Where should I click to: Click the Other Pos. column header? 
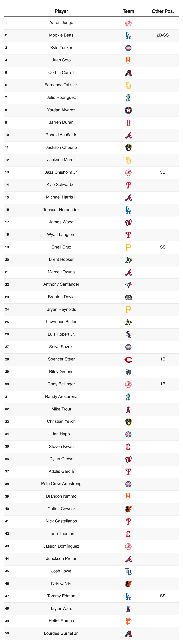pyautogui.click(x=163, y=11)
